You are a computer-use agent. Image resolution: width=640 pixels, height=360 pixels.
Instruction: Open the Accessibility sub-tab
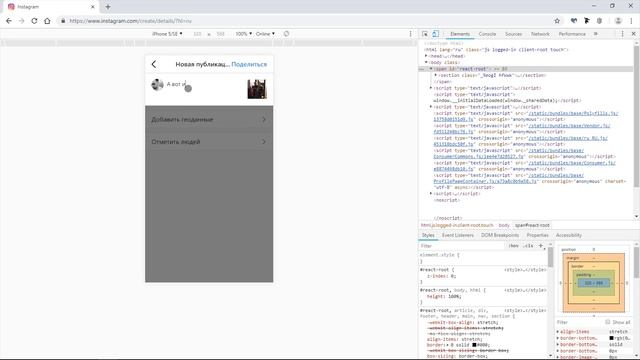tap(569, 235)
